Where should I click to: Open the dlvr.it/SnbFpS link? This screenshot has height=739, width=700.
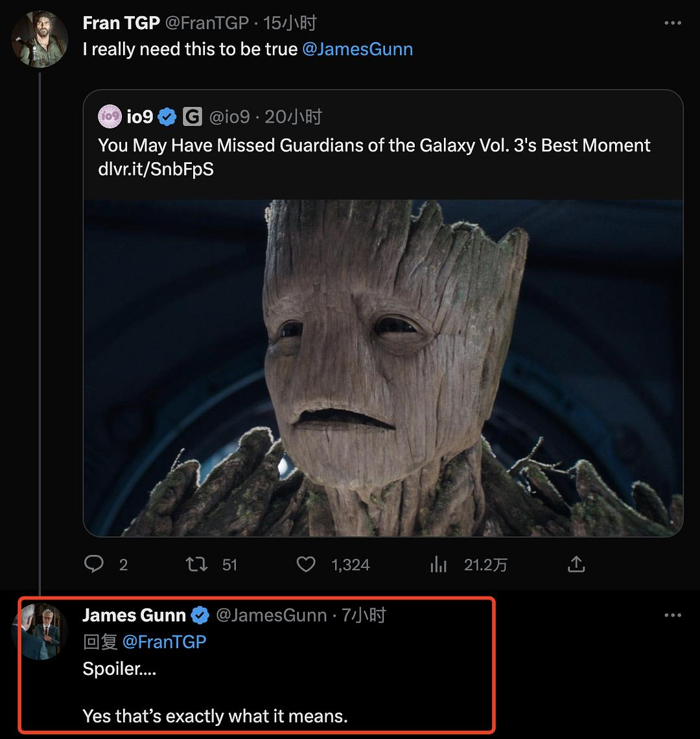(x=156, y=169)
